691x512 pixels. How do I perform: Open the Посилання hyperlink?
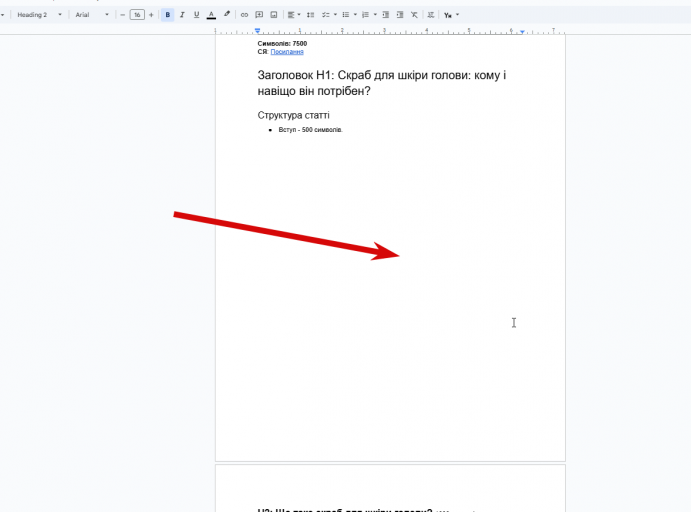(x=287, y=52)
